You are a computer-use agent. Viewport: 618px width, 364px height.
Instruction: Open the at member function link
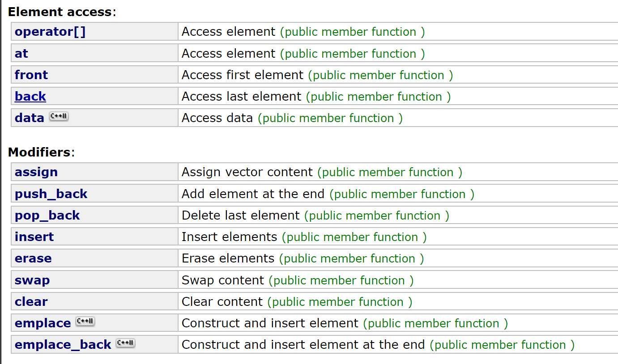click(x=21, y=54)
